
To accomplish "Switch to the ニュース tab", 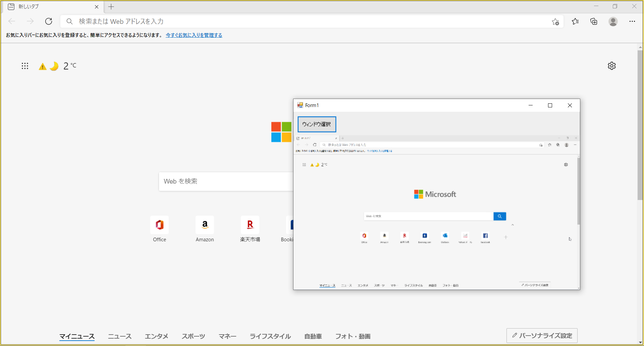I will click(120, 336).
